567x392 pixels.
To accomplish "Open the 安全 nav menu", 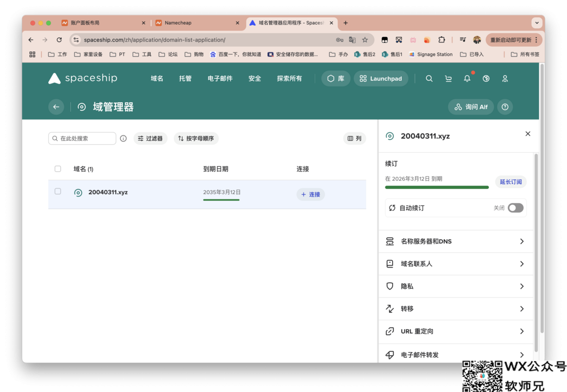I will (x=255, y=78).
